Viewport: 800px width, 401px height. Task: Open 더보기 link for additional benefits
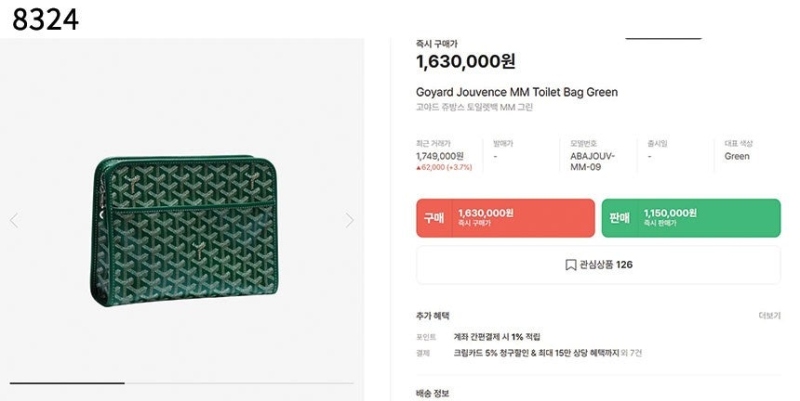point(769,316)
